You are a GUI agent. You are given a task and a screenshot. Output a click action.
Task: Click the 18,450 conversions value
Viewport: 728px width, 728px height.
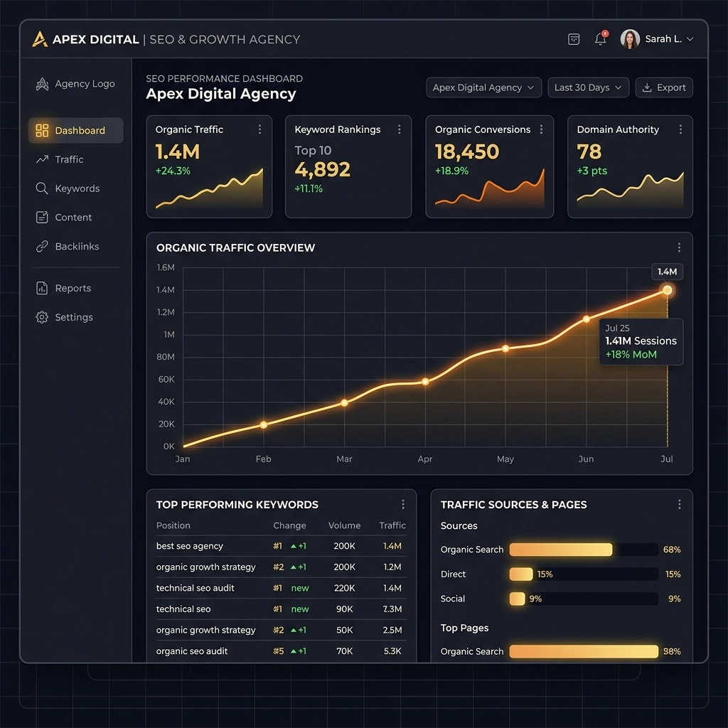point(467,152)
